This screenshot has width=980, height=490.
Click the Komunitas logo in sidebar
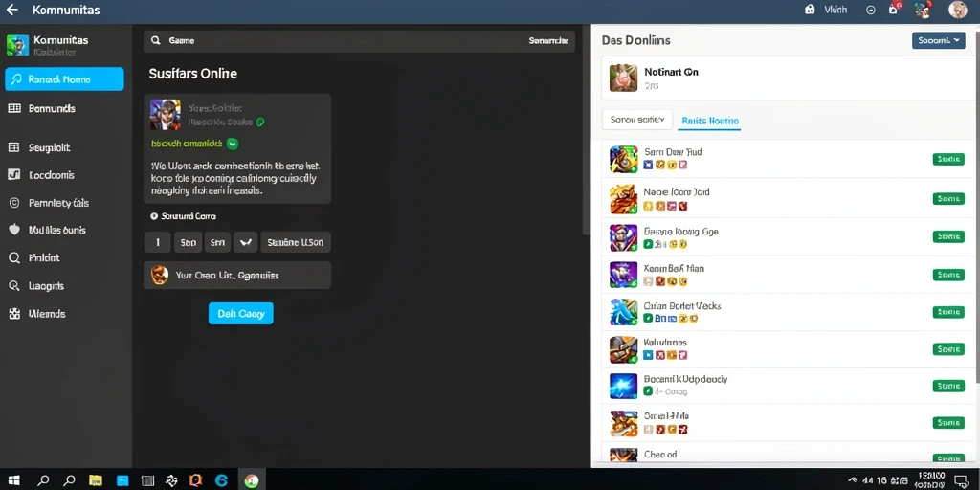click(x=17, y=45)
